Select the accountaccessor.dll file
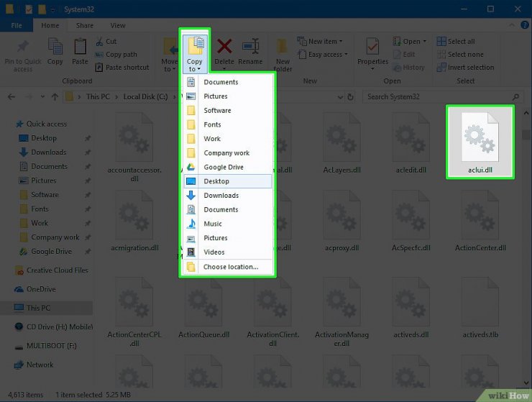The height and width of the screenshot is (402, 532). pyautogui.click(x=134, y=147)
